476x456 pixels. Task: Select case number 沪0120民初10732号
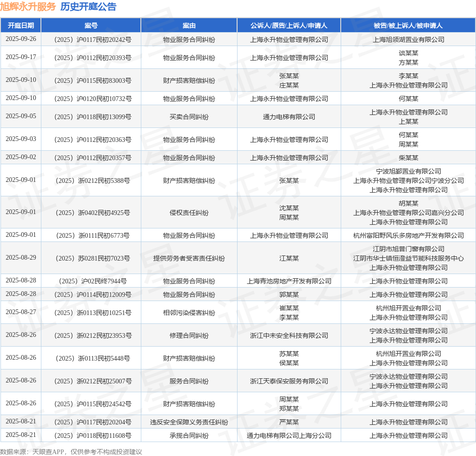pyautogui.click(x=104, y=99)
